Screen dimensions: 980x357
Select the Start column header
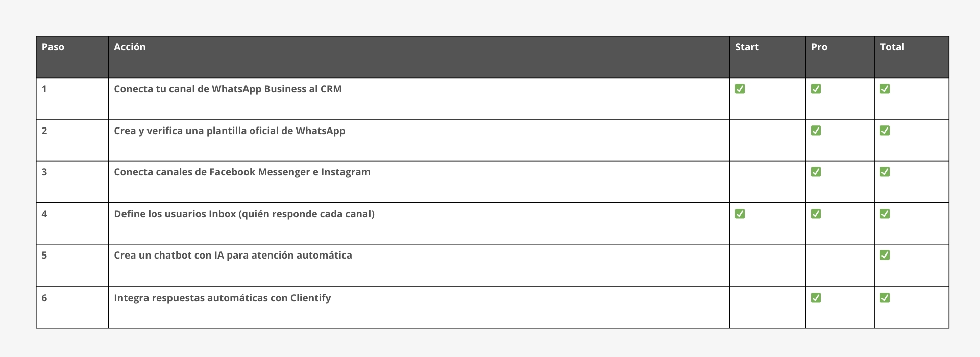(747, 47)
